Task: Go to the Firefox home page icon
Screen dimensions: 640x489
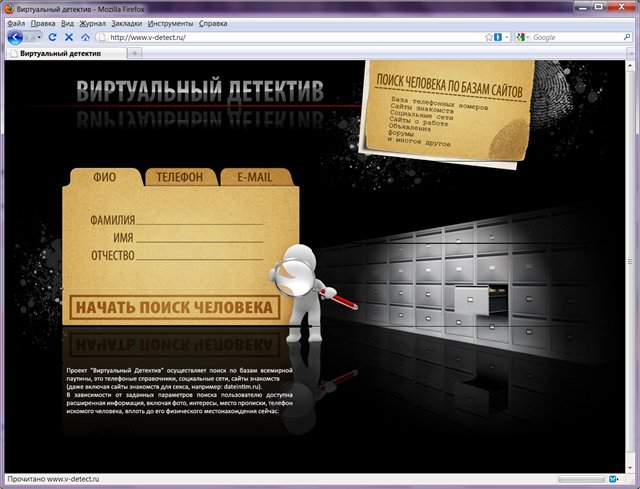Action: [86, 37]
